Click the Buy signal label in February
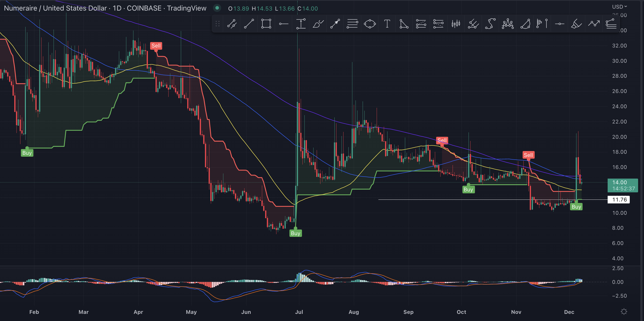Image resolution: width=644 pixels, height=321 pixels. (x=27, y=153)
